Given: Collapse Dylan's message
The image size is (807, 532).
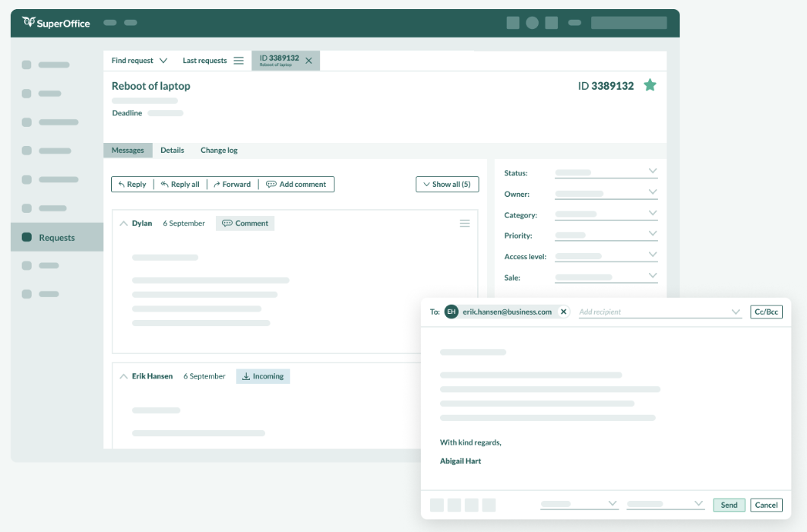Looking at the screenshot, I should pyautogui.click(x=124, y=223).
